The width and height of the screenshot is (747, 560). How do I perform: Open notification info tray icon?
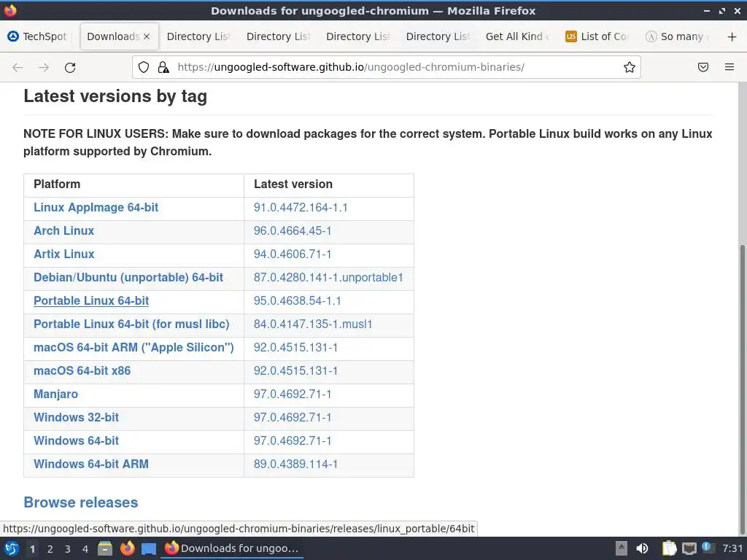point(708,548)
